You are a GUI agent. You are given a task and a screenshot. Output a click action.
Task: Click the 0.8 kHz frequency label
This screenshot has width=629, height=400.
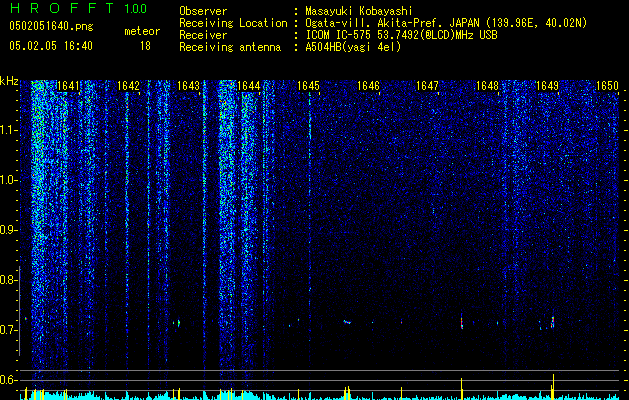click(8, 280)
